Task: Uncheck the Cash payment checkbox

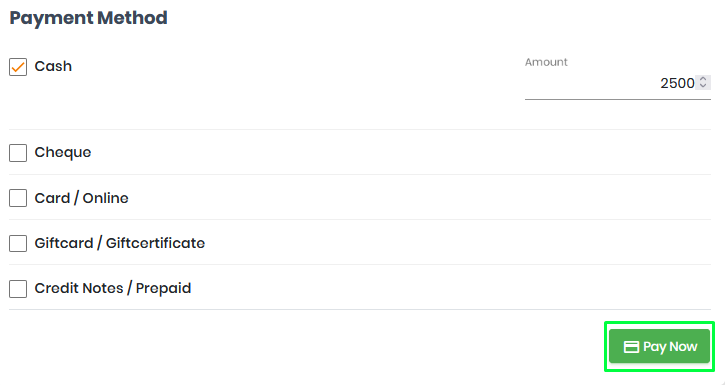Action: click(x=18, y=67)
